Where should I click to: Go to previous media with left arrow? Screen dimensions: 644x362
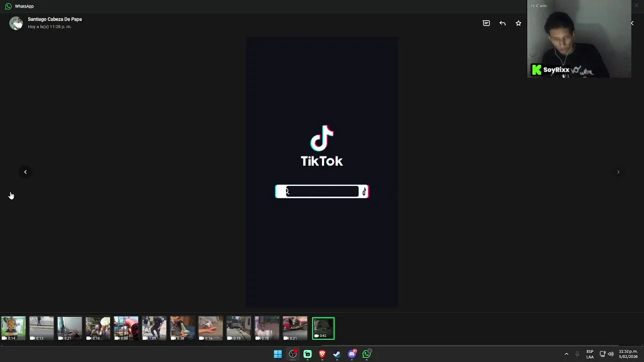pos(25,172)
